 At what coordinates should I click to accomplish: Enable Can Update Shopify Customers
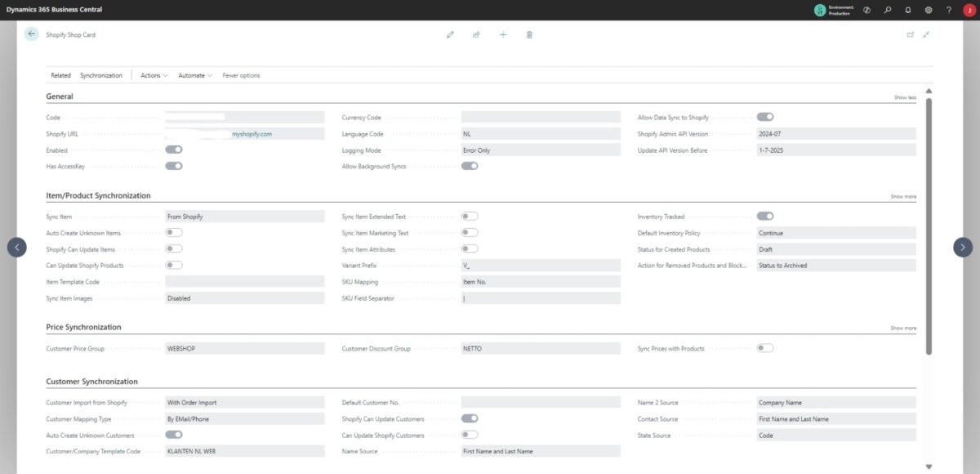pyautogui.click(x=470, y=435)
